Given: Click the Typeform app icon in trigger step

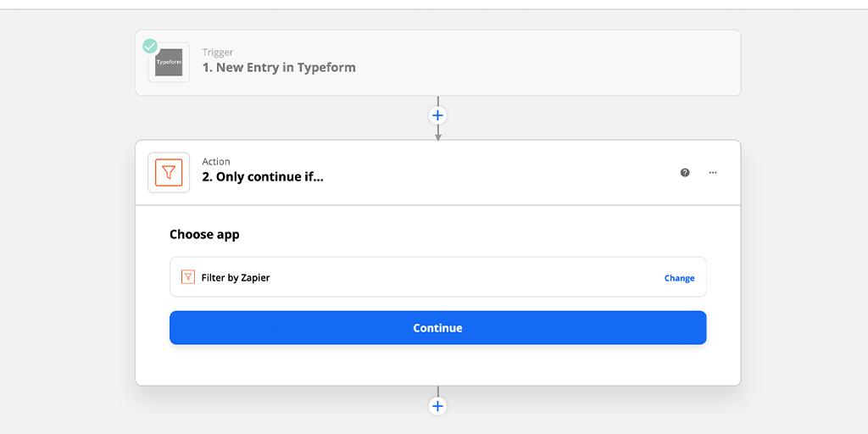Looking at the screenshot, I should (169, 63).
